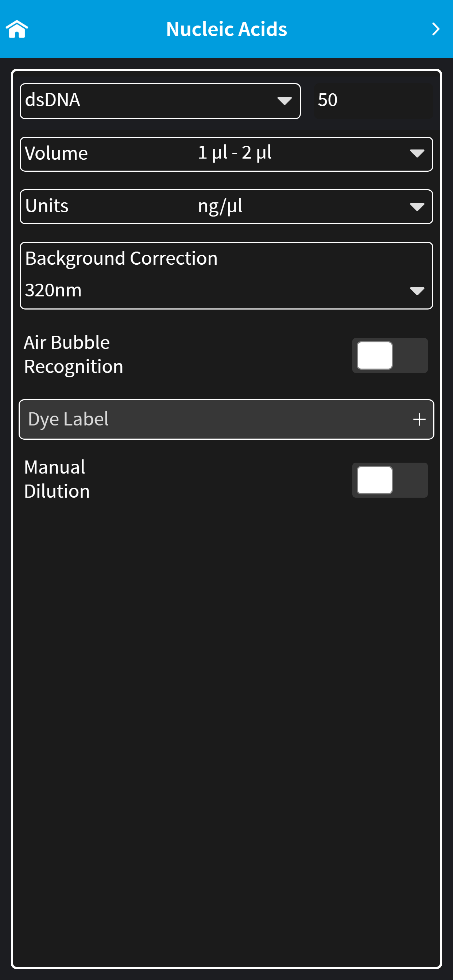Screen dimensions: 453x980
Task: Expand the Dye Label section
Action: (226, 419)
